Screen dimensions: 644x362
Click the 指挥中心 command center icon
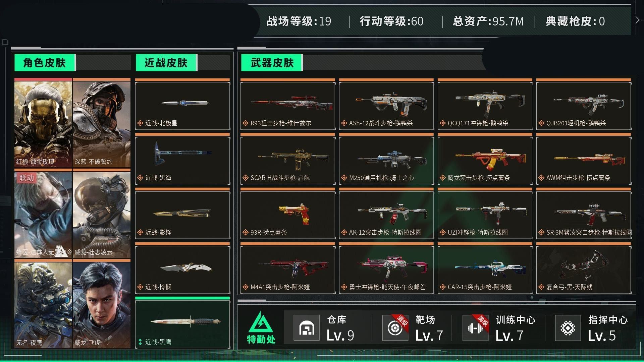pyautogui.click(x=568, y=328)
